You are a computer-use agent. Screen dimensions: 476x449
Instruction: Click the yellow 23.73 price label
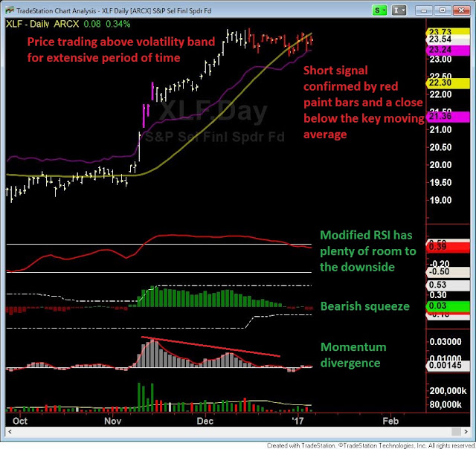(x=448, y=31)
